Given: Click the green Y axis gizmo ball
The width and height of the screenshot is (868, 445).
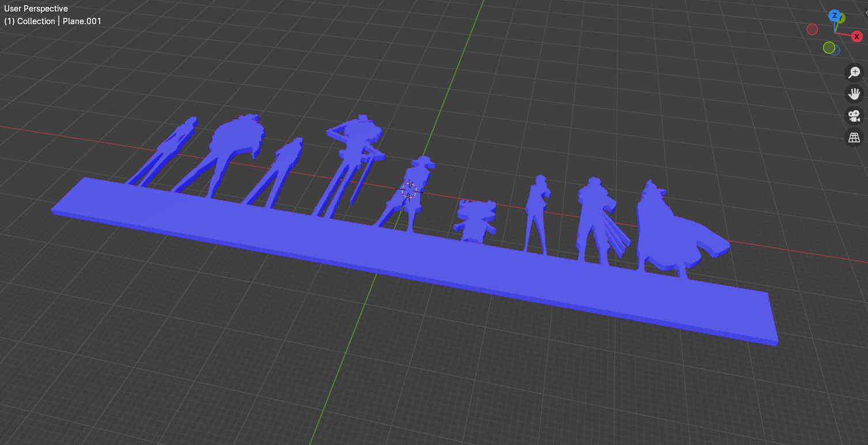Looking at the screenshot, I should pos(842,18).
